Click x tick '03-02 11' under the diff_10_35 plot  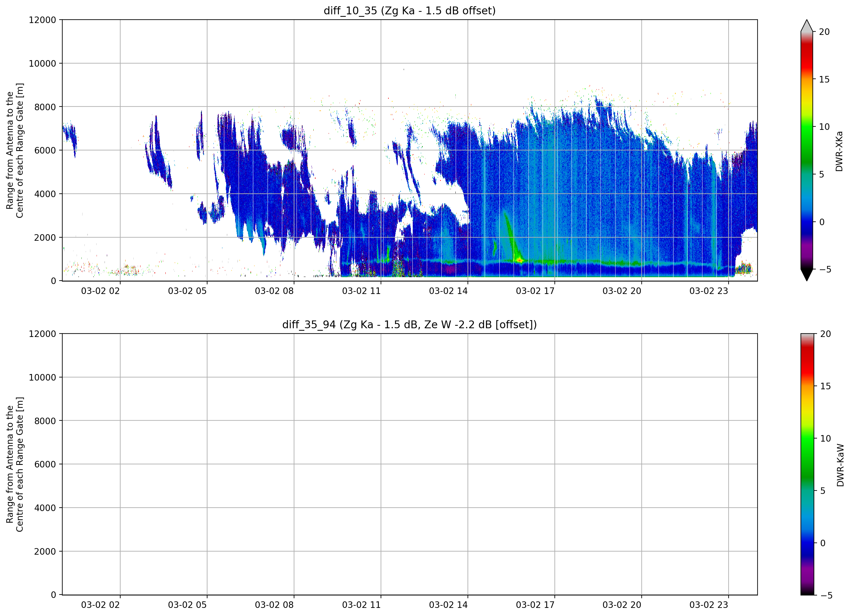click(361, 291)
